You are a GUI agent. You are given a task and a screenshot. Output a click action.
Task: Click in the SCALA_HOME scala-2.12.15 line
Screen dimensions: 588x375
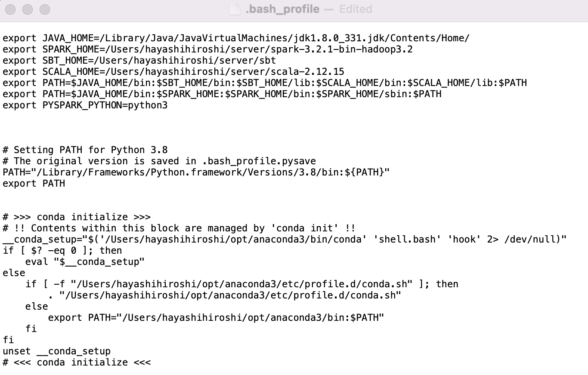pyautogui.click(x=173, y=72)
